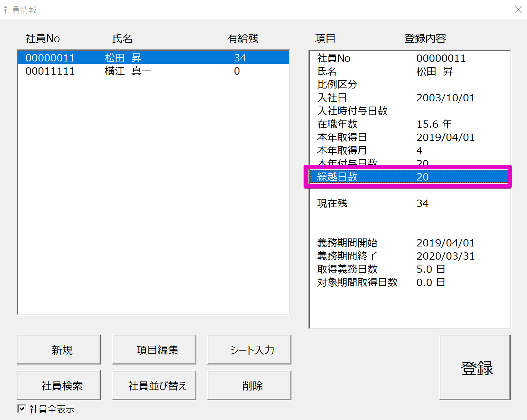Select the 対象期間取得日数 row
This screenshot has width=527, height=420.
409,282
